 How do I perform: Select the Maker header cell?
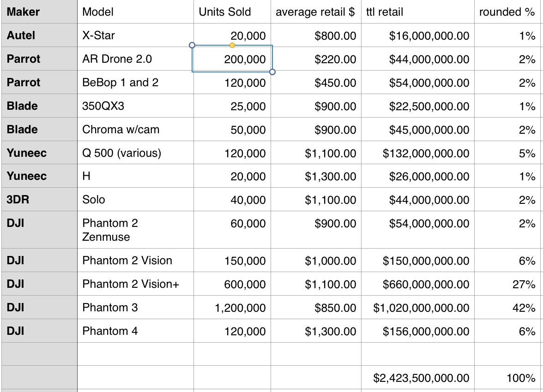coord(40,12)
